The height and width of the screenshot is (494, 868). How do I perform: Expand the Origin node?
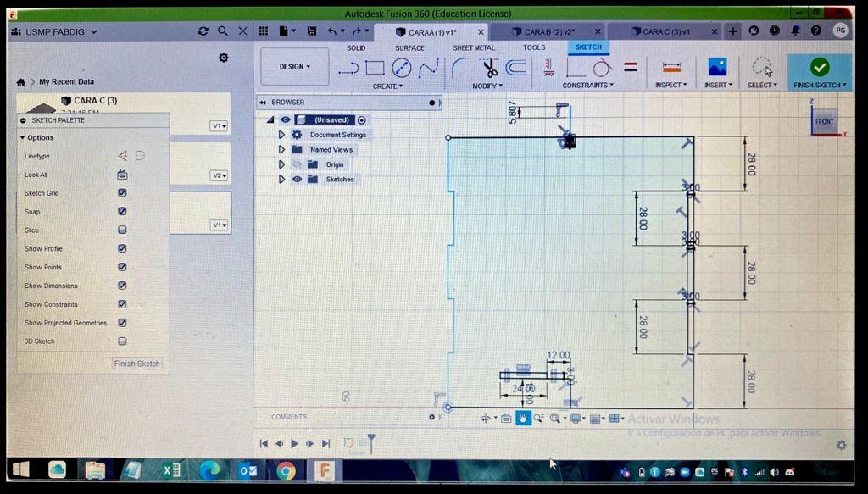click(x=281, y=164)
